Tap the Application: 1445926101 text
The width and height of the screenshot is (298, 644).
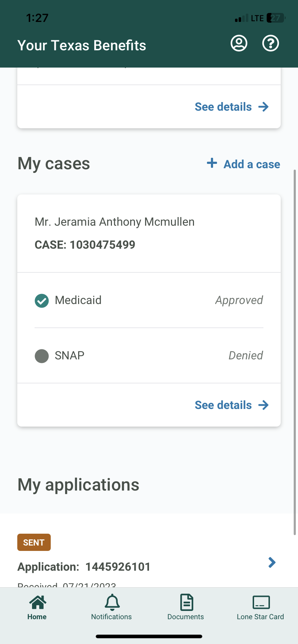84,567
